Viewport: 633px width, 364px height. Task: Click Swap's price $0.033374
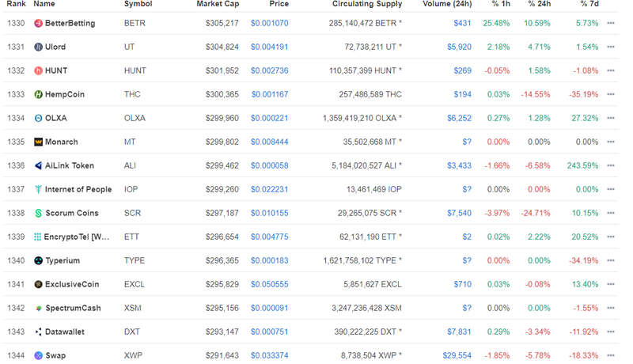[269, 355]
